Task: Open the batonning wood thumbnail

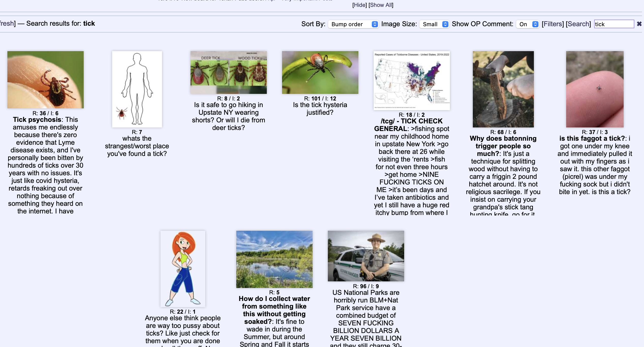Action: 503,89
